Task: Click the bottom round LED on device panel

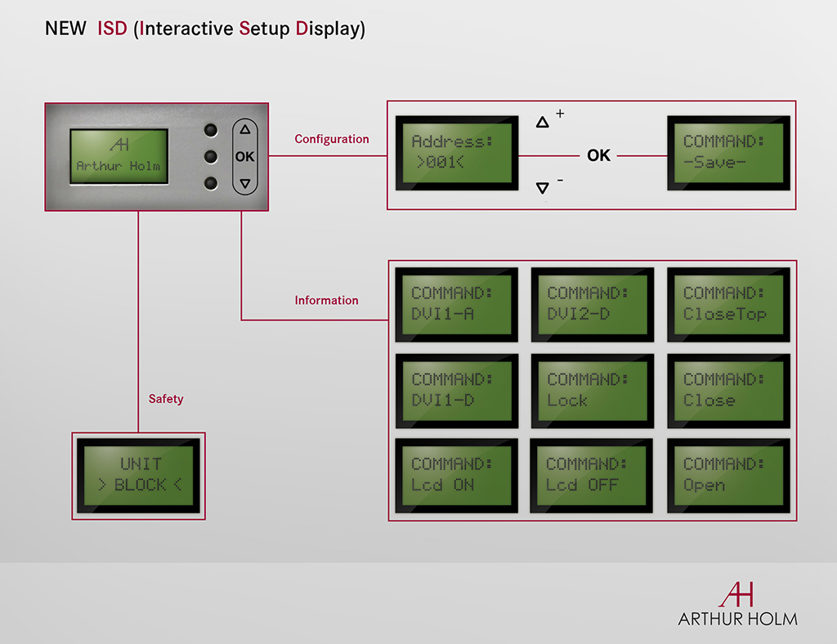Action: pyautogui.click(x=212, y=183)
